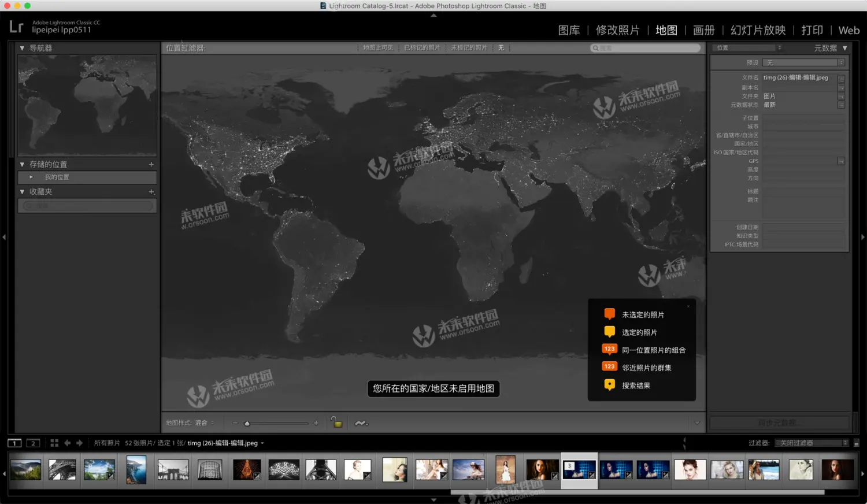Open the 地图样式 混合 dropdown
Viewport: 867px width, 504px height.
[204, 423]
